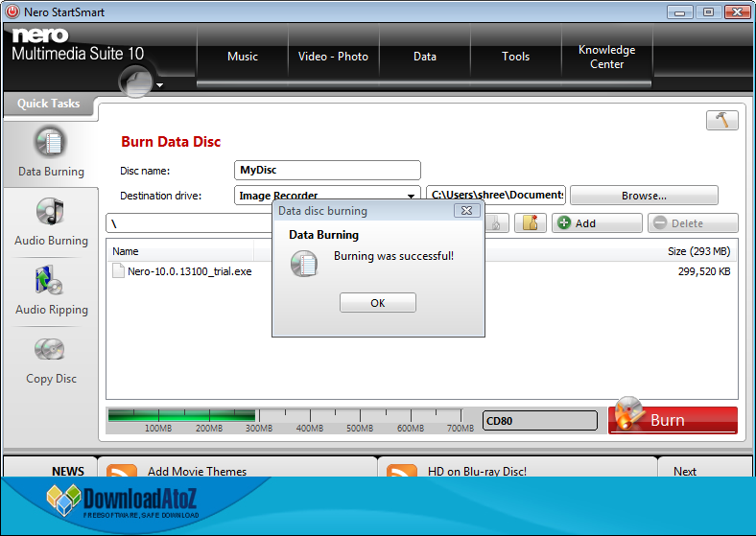Click the Name column header
The width and height of the screenshot is (756, 536).
126,251
